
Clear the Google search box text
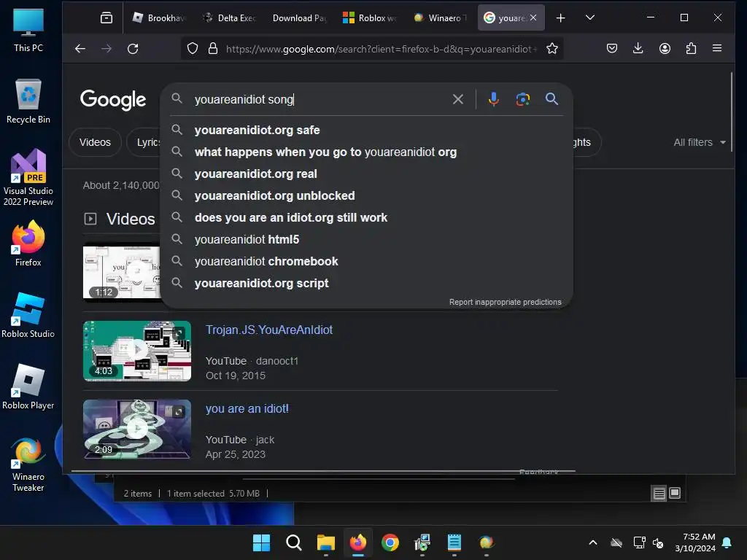pos(458,99)
